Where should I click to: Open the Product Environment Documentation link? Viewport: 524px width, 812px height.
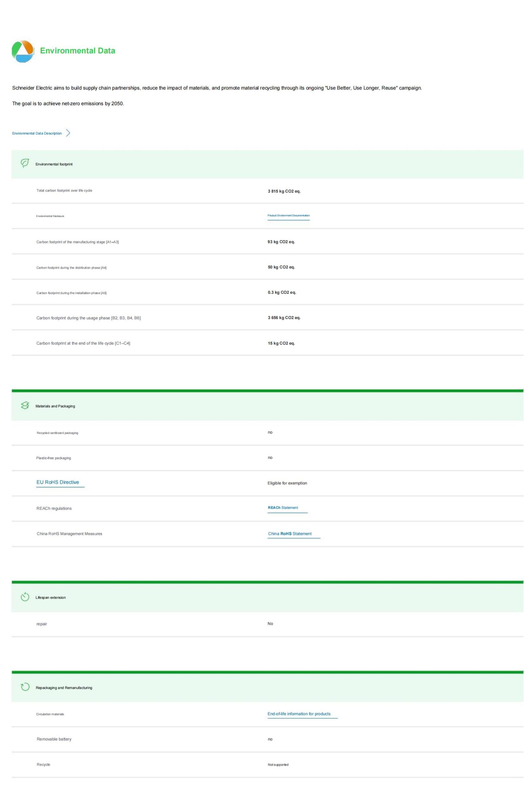coord(288,215)
